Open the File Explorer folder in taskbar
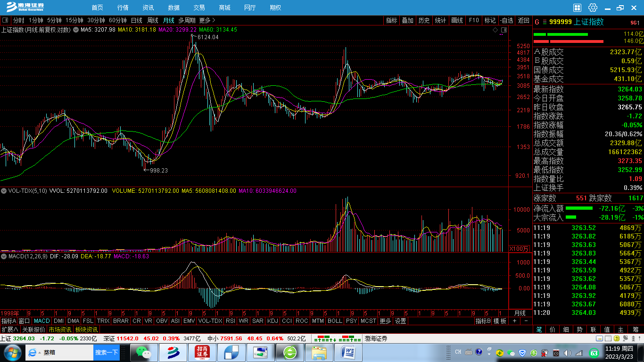The height and width of the screenshot is (362, 644). click(319, 352)
